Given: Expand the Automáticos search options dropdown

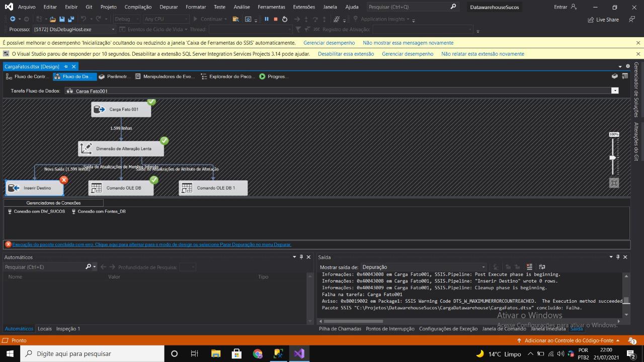Looking at the screenshot, I should (x=94, y=267).
